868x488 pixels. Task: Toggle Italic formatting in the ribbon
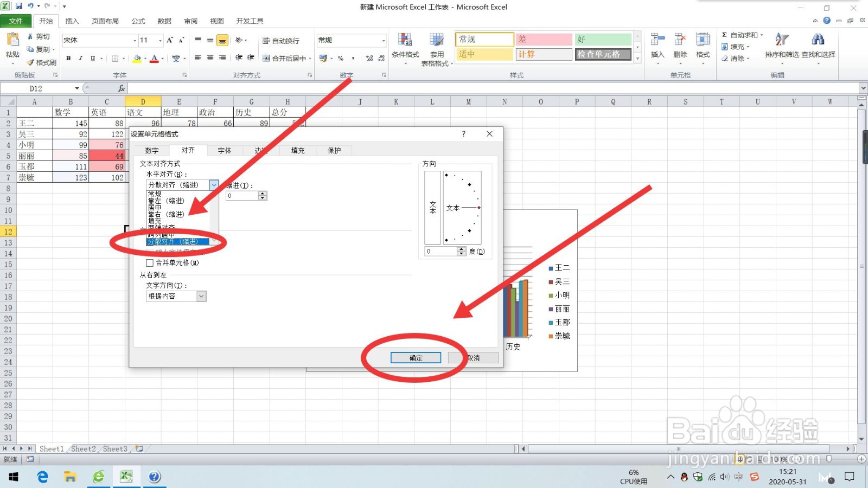[80, 58]
